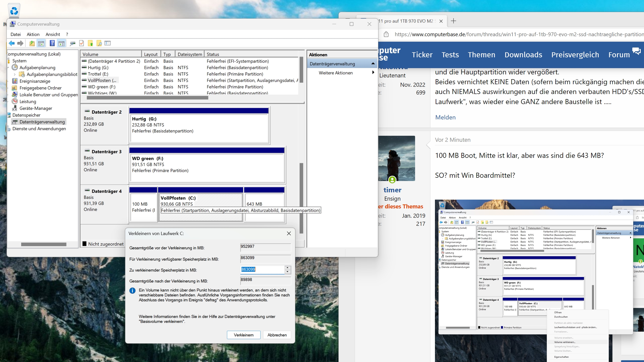This screenshot has height=362, width=644.
Task: Click the Verkleinern button
Action: coord(244,335)
